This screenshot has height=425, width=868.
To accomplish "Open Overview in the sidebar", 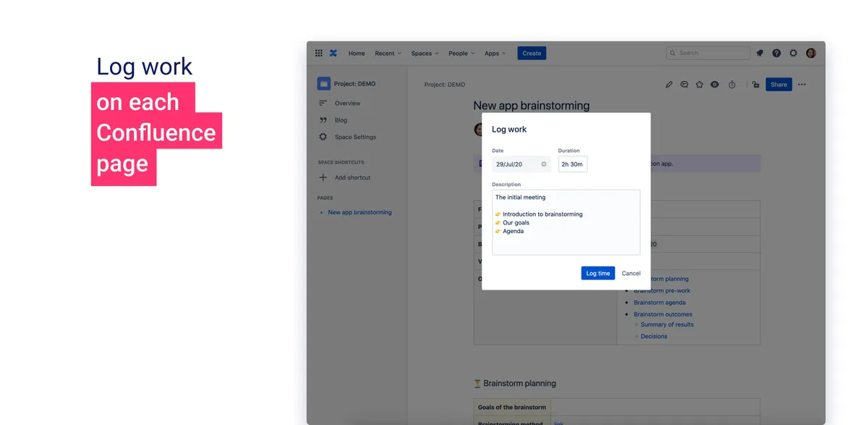I will click(x=347, y=104).
